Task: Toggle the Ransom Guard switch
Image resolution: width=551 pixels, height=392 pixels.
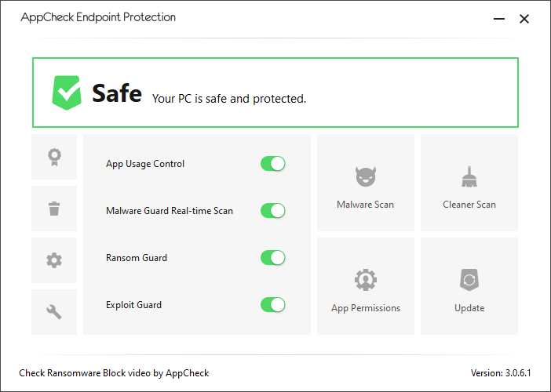Action: click(272, 258)
